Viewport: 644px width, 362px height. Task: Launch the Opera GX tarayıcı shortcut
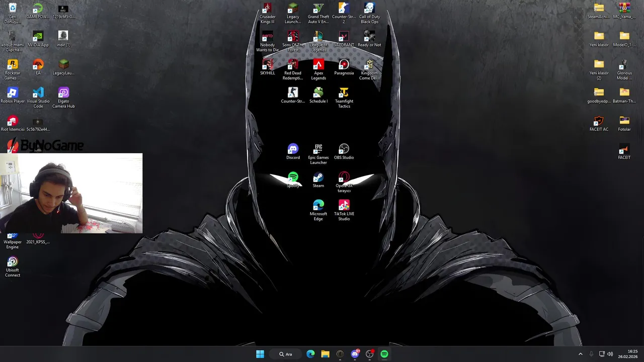click(x=344, y=183)
